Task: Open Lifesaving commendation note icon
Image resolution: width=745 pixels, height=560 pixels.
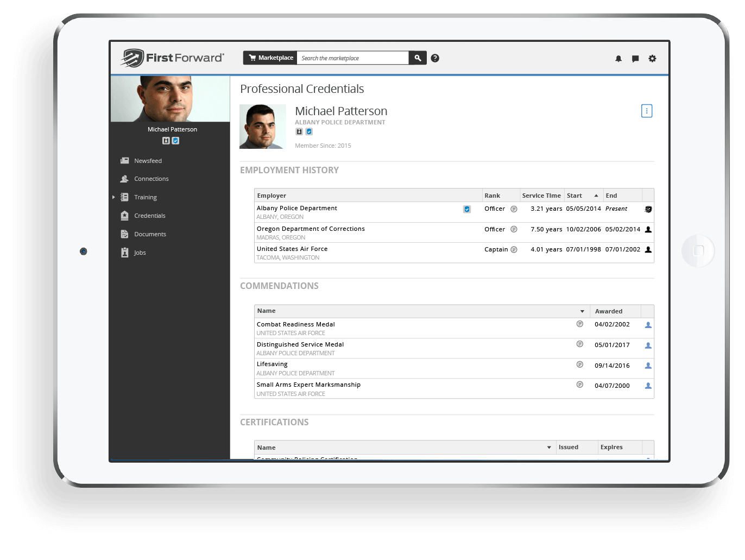Action: tap(580, 364)
